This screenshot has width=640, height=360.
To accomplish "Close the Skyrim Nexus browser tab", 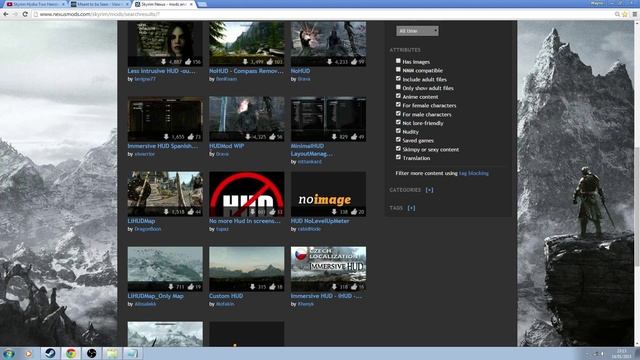I will (x=191, y=4).
